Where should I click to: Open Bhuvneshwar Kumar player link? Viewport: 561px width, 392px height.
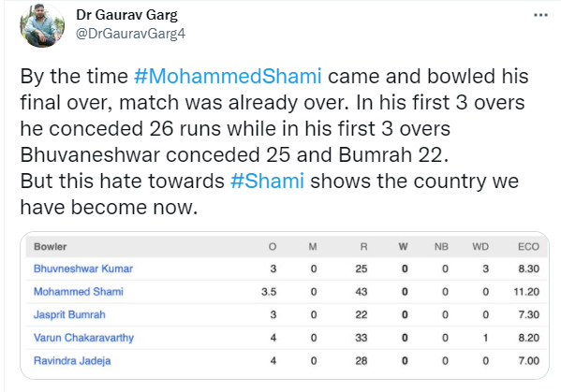click(83, 269)
